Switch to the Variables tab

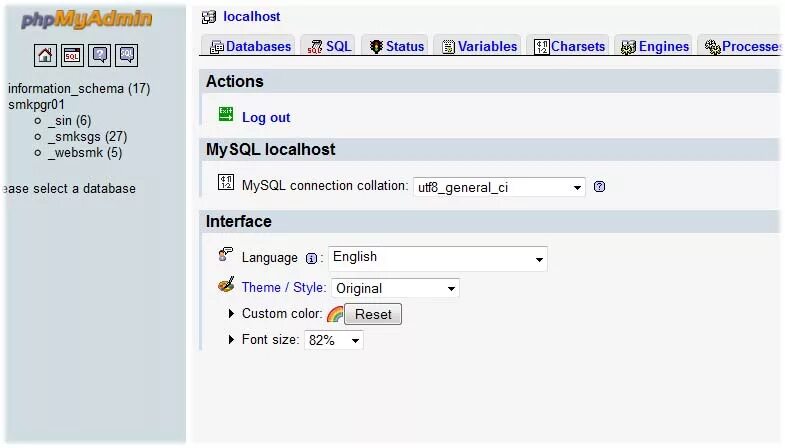479,47
